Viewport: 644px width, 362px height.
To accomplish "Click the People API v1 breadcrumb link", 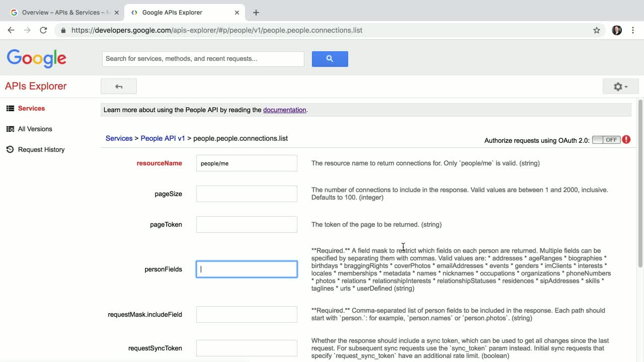I will [163, 138].
